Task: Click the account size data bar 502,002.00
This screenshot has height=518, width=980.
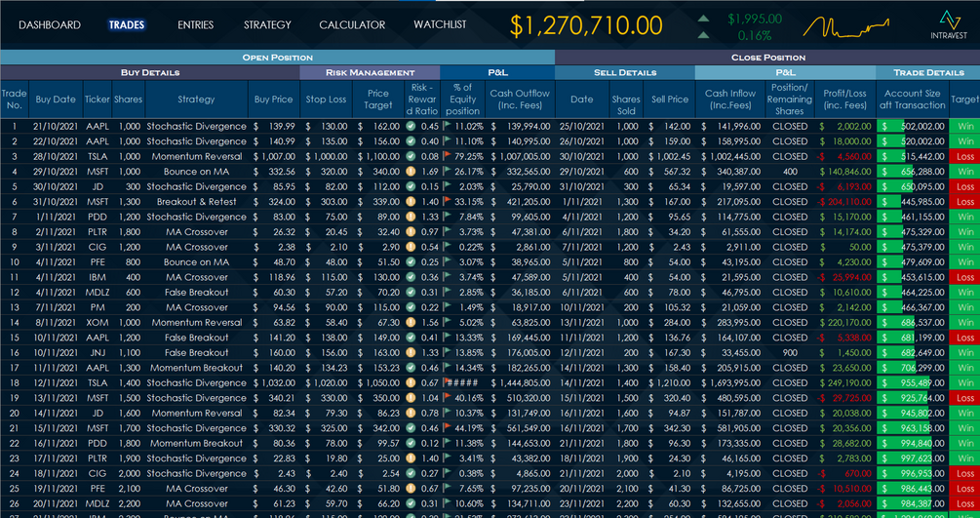Action: (x=913, y=127)
